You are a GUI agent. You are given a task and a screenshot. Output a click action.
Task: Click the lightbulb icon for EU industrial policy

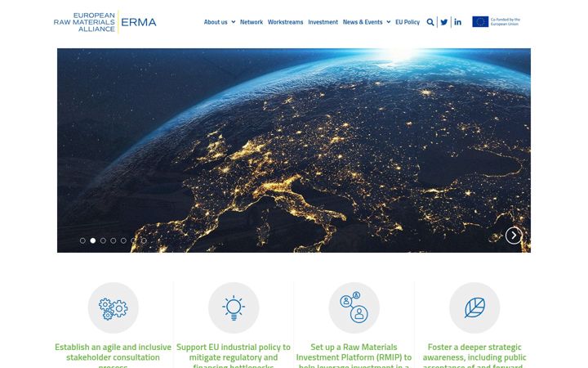(x=234, y=308)
